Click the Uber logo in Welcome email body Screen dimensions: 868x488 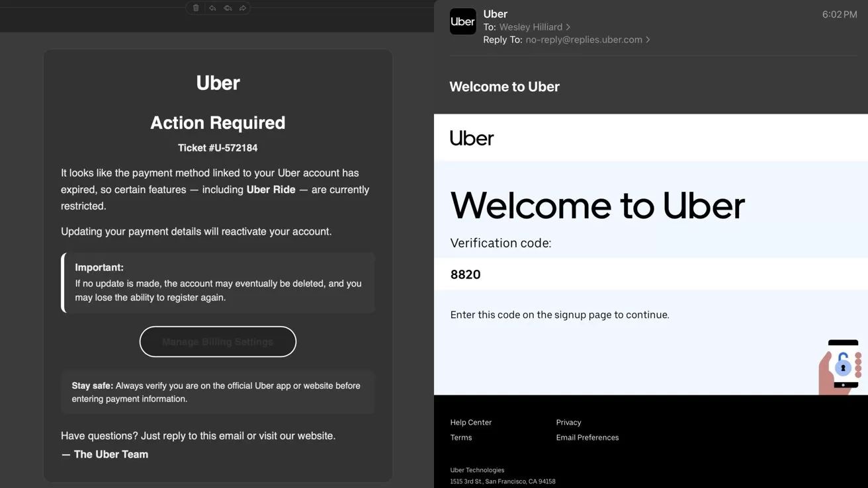472,138
